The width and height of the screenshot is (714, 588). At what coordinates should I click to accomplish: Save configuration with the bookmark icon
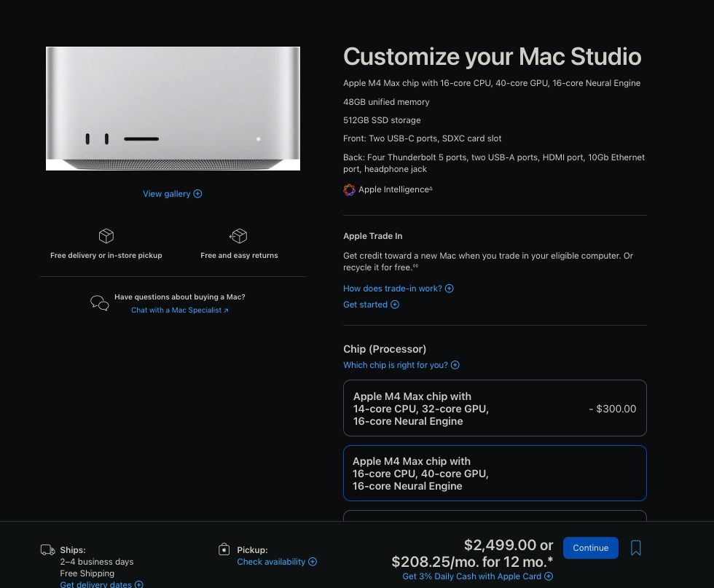click(x=635, y=548)
